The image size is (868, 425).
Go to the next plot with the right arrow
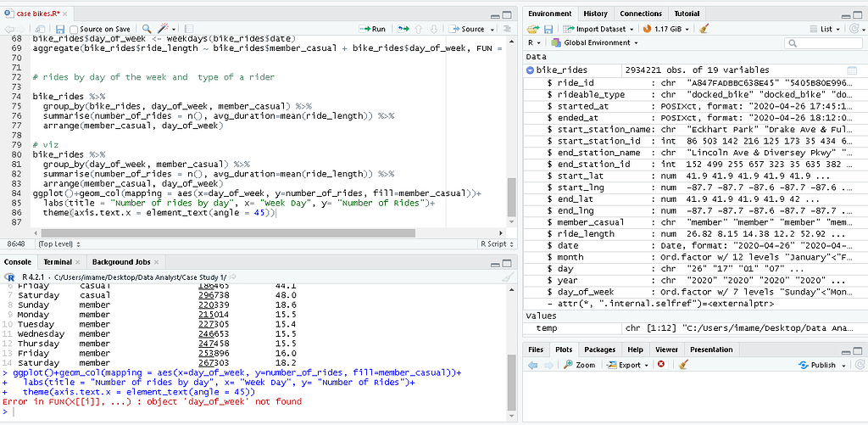[x=548, y=365]
